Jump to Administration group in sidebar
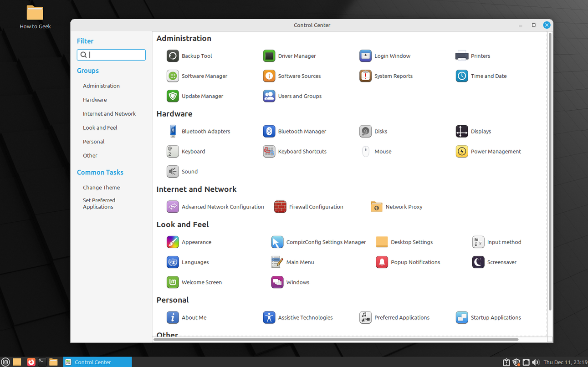Viewport: 588px width, 367px height. pyautogui.click(x=101, y=86)
